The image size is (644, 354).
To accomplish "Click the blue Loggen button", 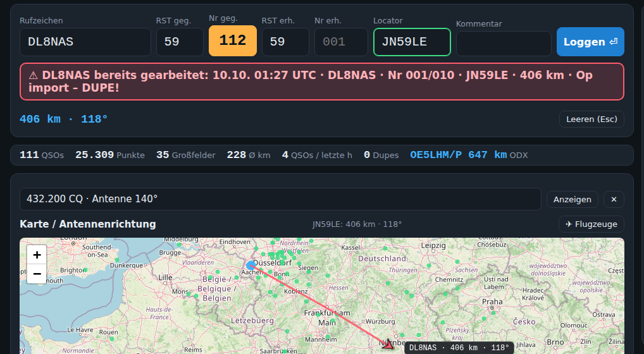I will pos(590,42).
